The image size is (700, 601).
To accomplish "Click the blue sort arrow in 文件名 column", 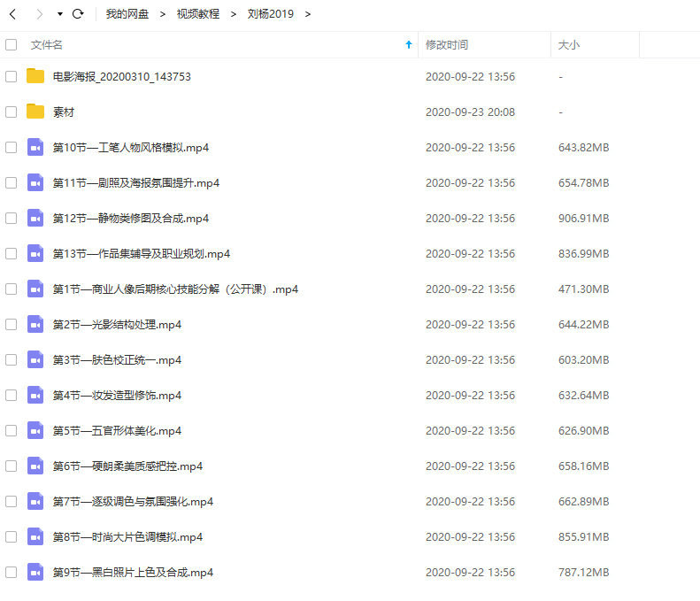I will point(408,44).
